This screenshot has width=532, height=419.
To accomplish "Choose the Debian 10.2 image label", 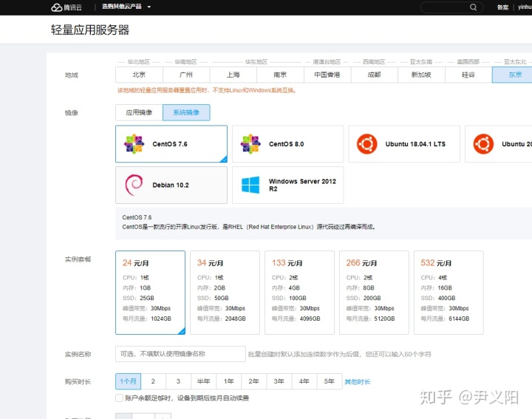I will click(171, 185).
